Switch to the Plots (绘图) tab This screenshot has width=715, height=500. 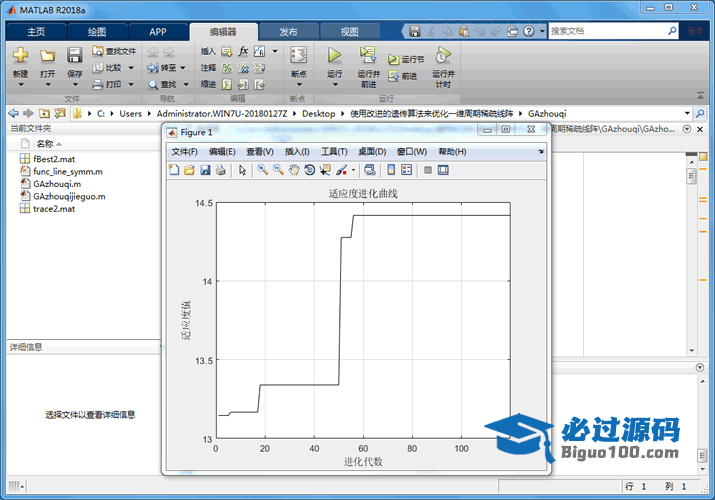97,31
